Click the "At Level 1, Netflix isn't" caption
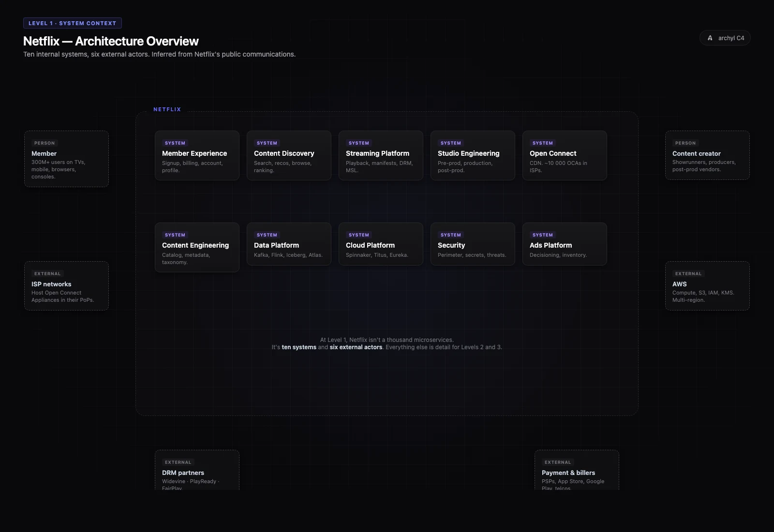This screenshot has width=774, height=532. (387, 343)
